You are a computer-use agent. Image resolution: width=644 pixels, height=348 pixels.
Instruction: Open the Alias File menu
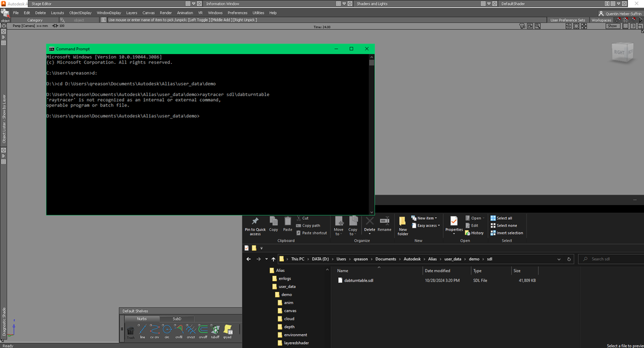[15, 13]
